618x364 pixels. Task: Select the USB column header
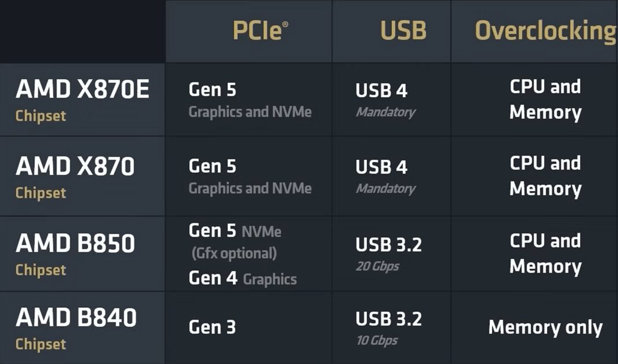(403, 31)
